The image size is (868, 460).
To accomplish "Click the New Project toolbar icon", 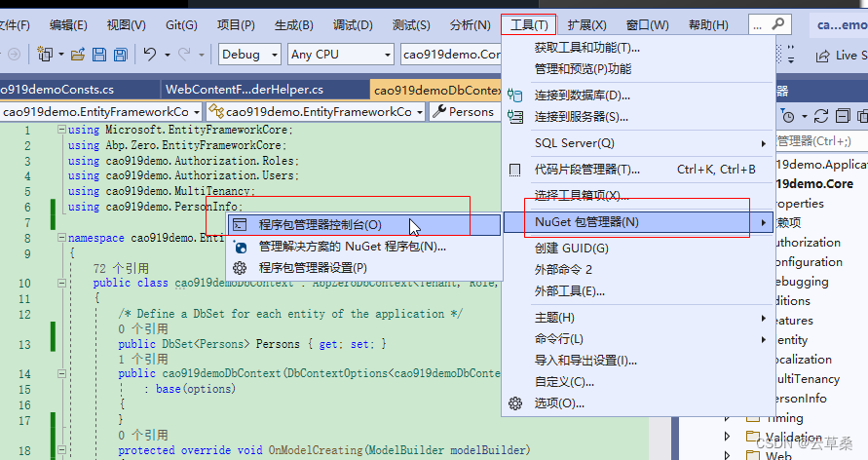I will pos(45,55).
